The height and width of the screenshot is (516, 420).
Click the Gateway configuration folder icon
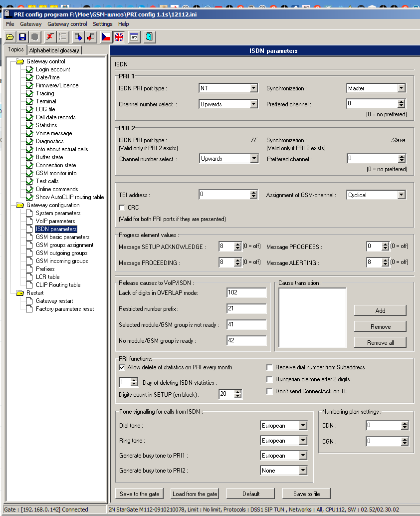pyautogui.click(x=20, y=205)
